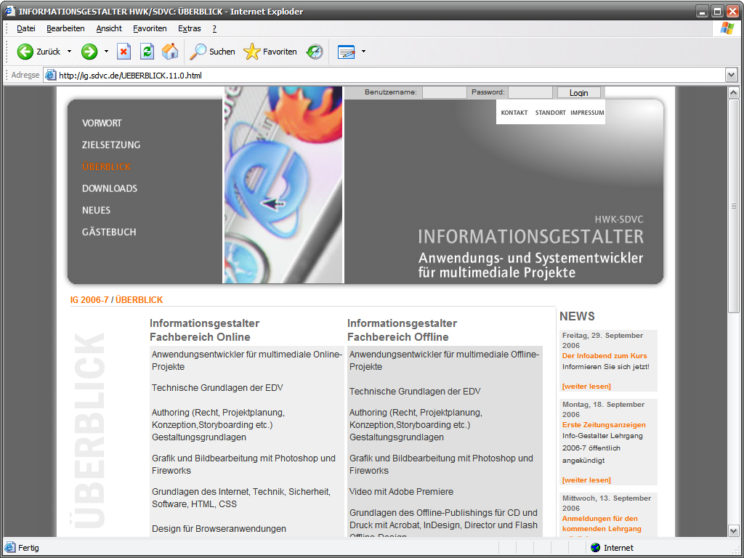Click 'Fertig' status bar text

[x=28, y=548]
